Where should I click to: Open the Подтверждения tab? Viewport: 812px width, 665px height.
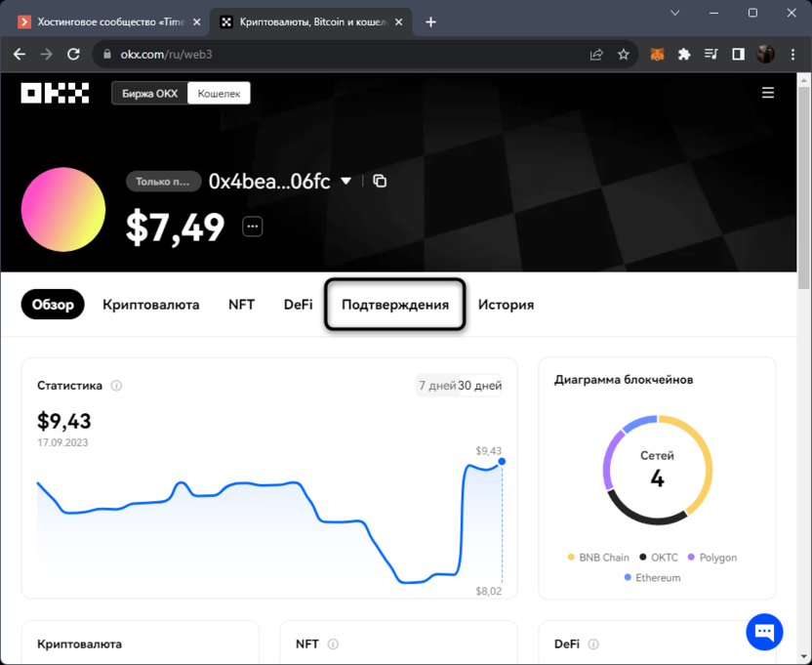point(395,305)
